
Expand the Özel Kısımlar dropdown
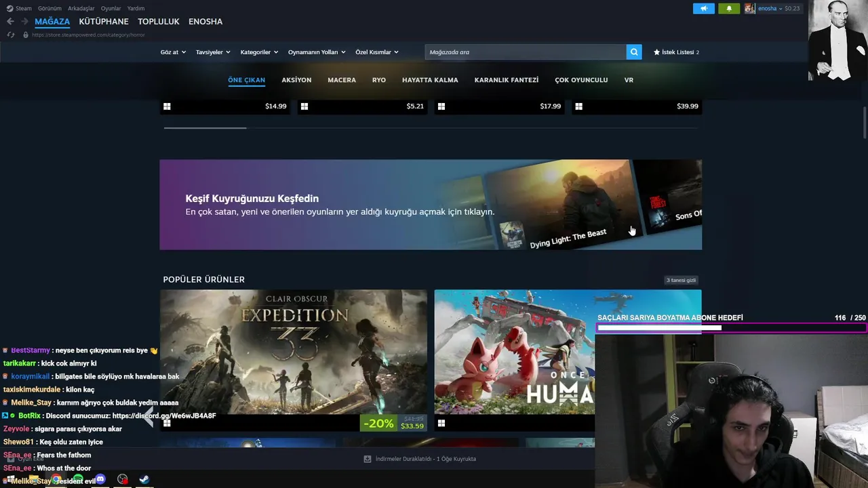pos(377,52)
